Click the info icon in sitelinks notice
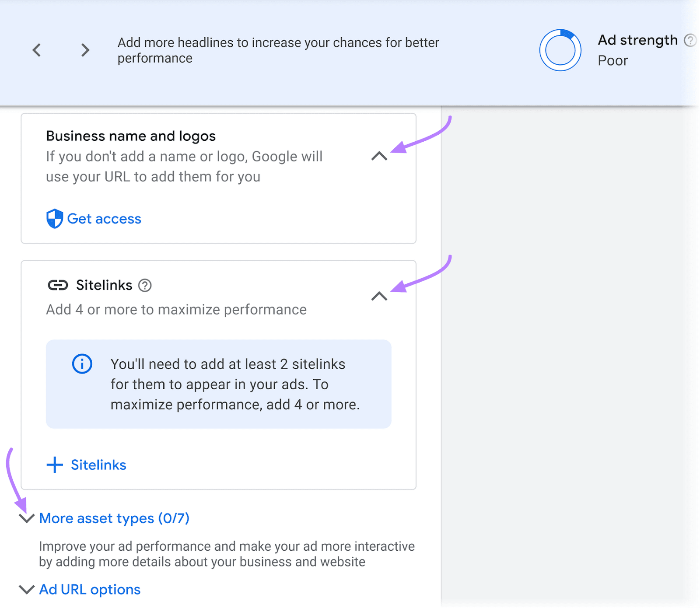 pyautogui.click(x=82, y=363)
